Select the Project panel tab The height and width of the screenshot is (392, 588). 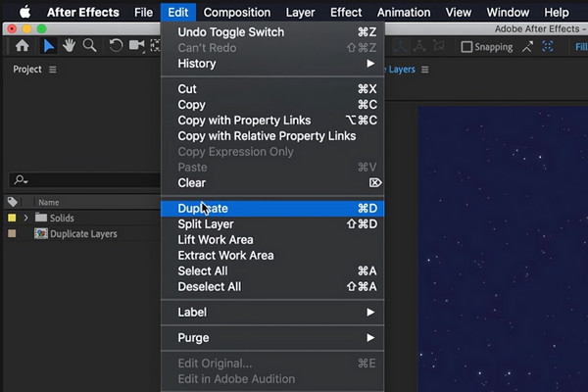tap(27, 70)
